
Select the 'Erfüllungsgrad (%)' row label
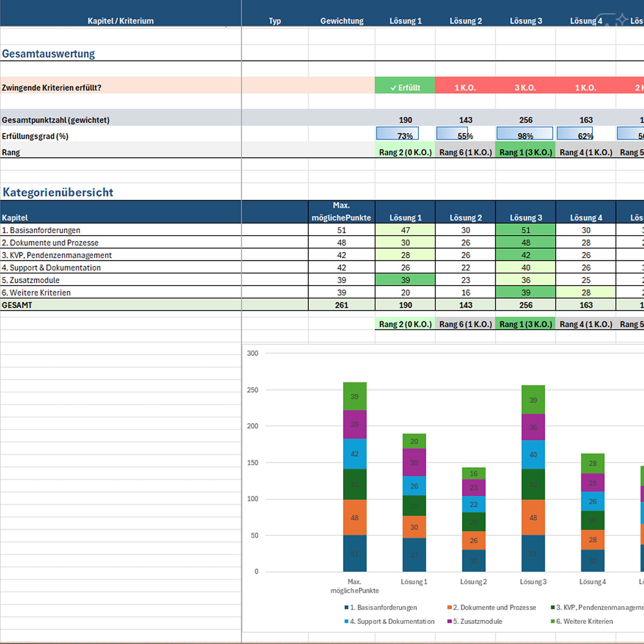click(x=35, y=136)
